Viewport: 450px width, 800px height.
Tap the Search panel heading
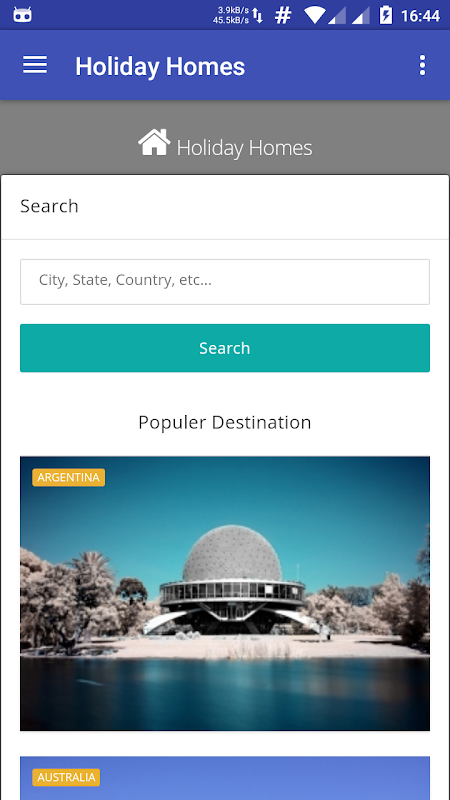(x=49, y=206)
